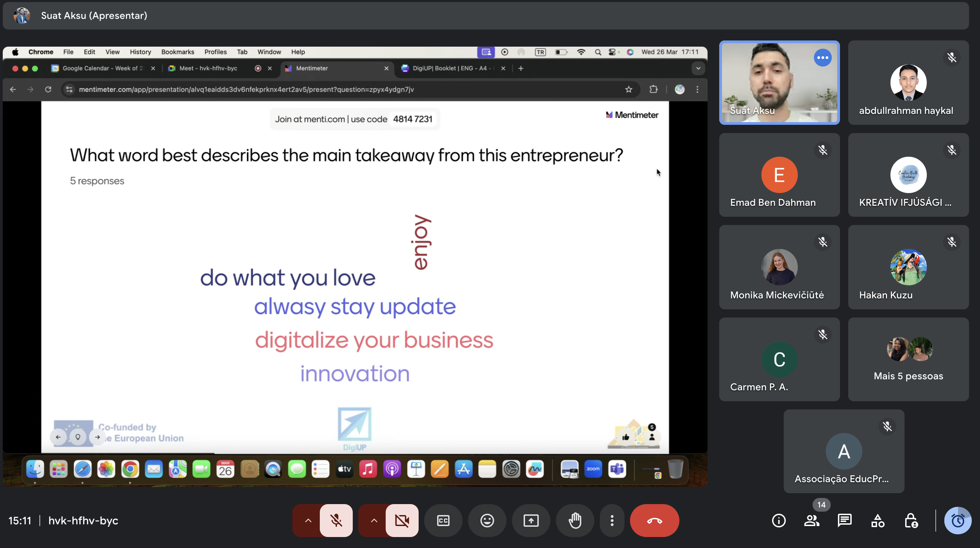Show the participants people panel
The image size is (980, 548).
[x=812, y=520]
